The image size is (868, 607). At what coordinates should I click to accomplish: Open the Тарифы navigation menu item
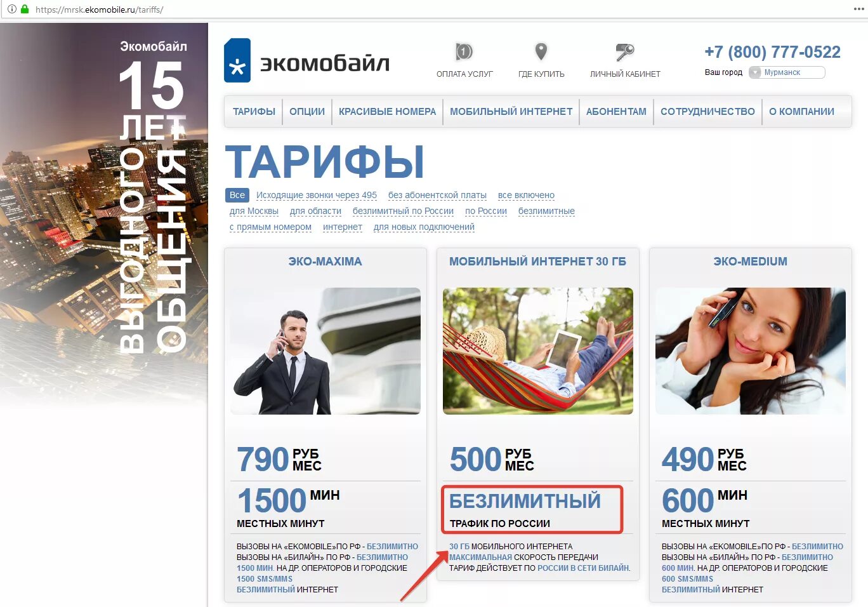point(254,112)
